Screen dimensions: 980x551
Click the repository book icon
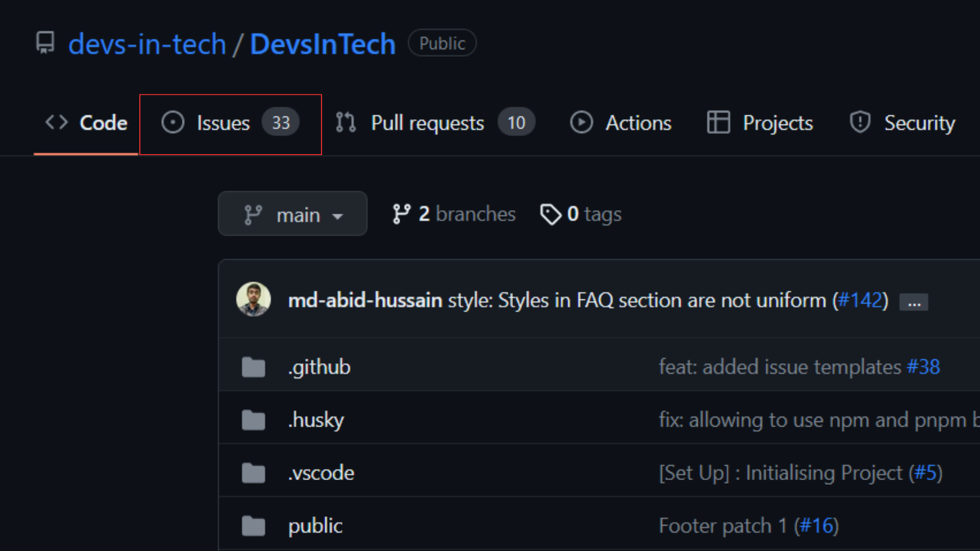[x=45, y=43]
